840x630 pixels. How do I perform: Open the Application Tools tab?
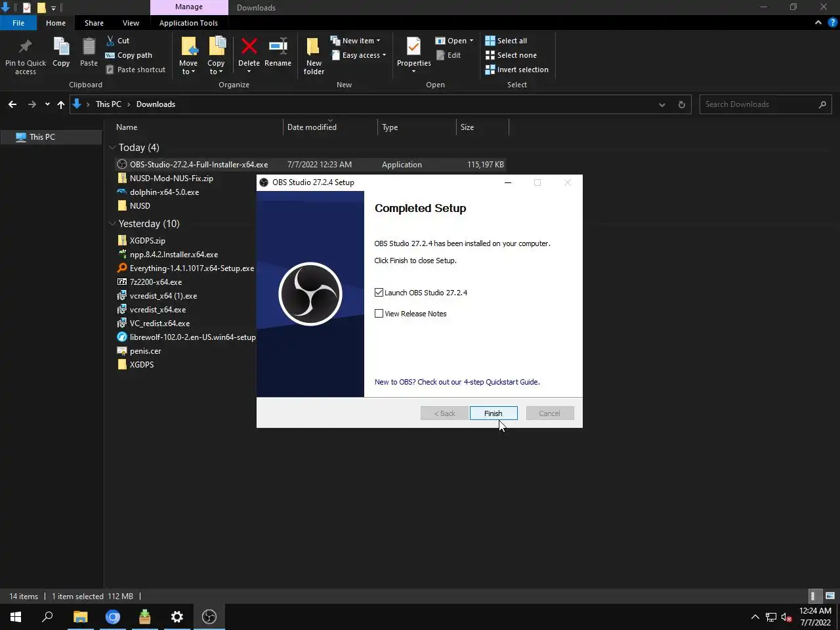point(188,22)
